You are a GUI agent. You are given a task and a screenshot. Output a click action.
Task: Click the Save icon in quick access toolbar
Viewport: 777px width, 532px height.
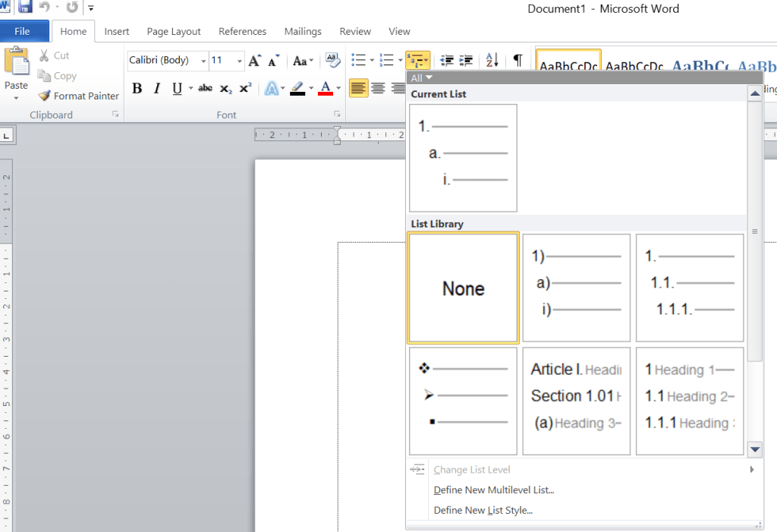click(25, 8)
